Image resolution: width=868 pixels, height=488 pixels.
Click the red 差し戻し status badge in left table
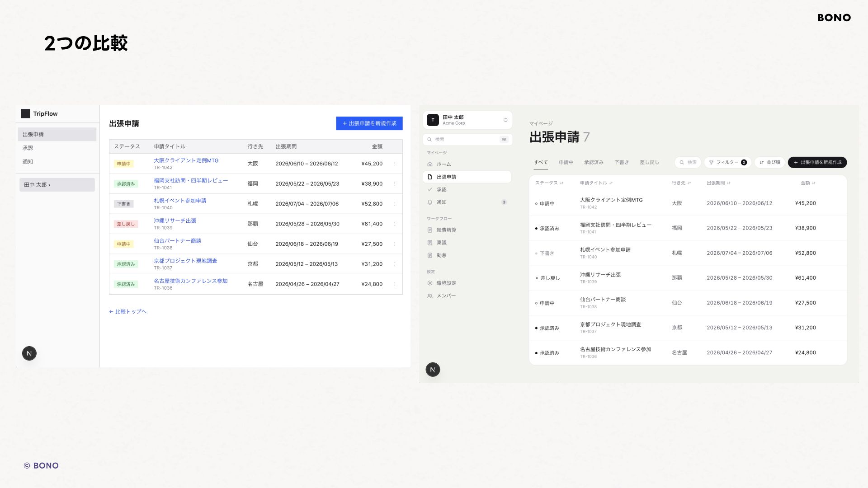(126, 224)
